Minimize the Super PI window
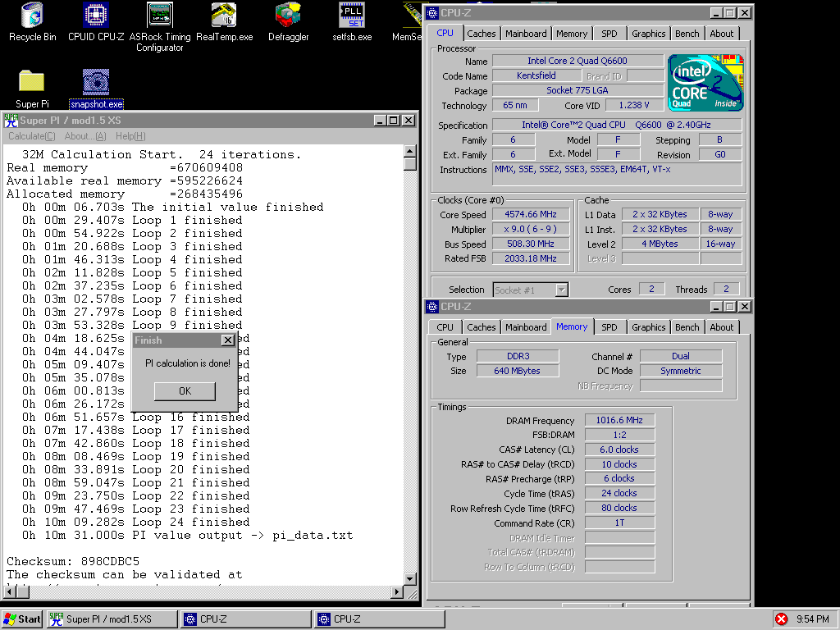 [379, 121]
